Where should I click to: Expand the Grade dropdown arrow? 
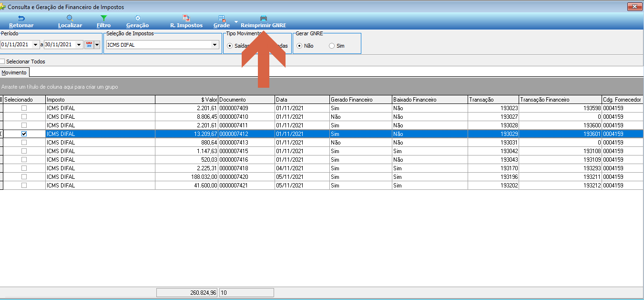235,22
